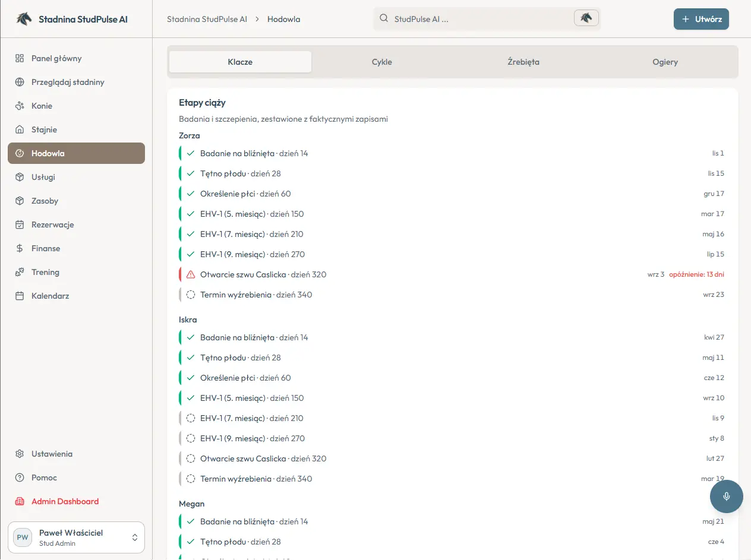The image size is (751, 560).
Task: Open the Admin Dashboard link
Action: coord(65,501)
